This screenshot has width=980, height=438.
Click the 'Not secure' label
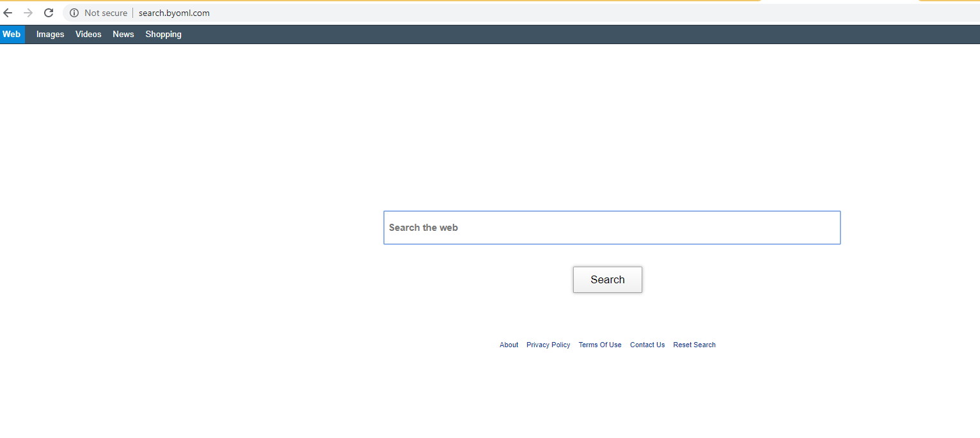pyautogui.click(x=106, y=13)
